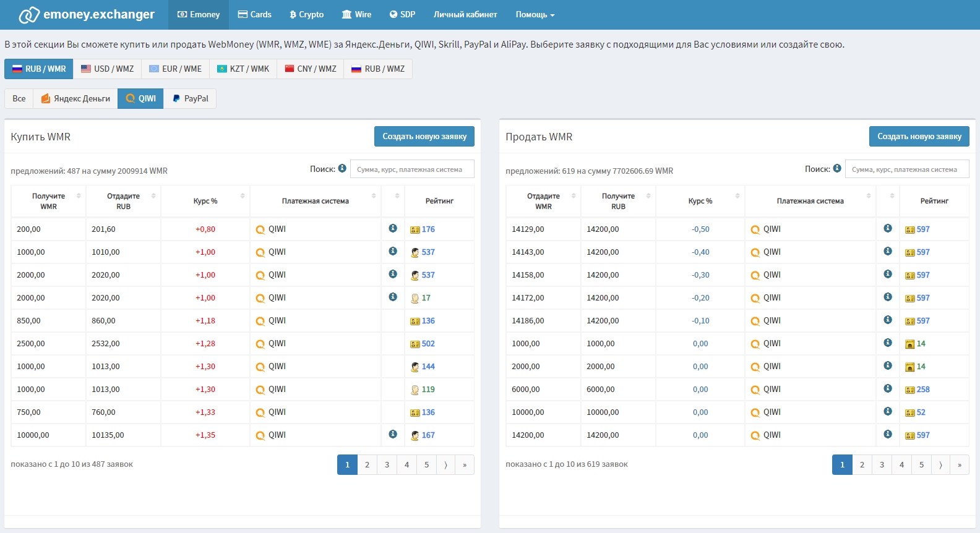Go to the Crypto section
The width and height of the screenshot is (980, 533).
point(307,15)
